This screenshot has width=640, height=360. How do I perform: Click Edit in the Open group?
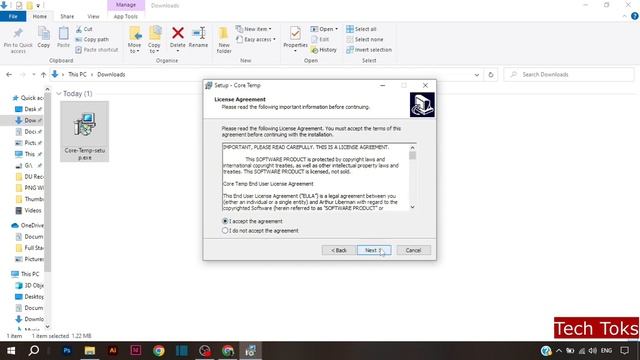[x=320, y=40]
